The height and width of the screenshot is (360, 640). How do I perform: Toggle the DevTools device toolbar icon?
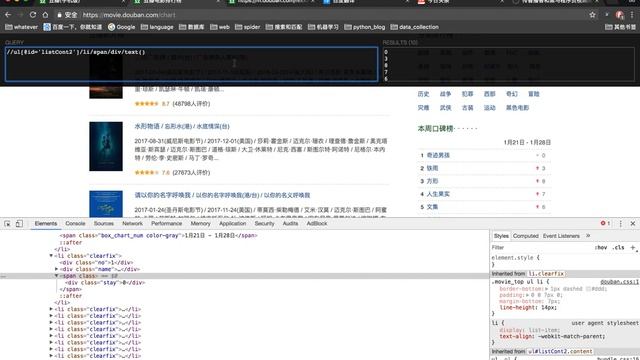[19, 224]
